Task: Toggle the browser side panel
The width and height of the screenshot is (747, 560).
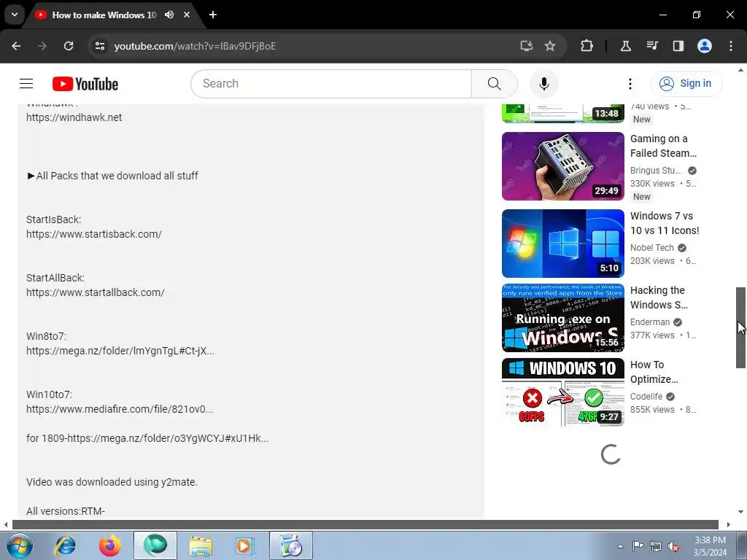Action: coord(678,46)
